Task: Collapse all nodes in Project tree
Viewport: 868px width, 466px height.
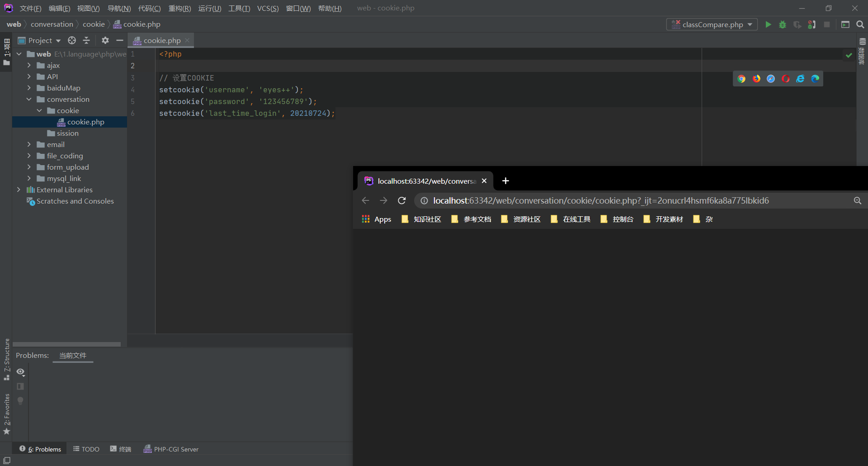Action: [86, 40]
